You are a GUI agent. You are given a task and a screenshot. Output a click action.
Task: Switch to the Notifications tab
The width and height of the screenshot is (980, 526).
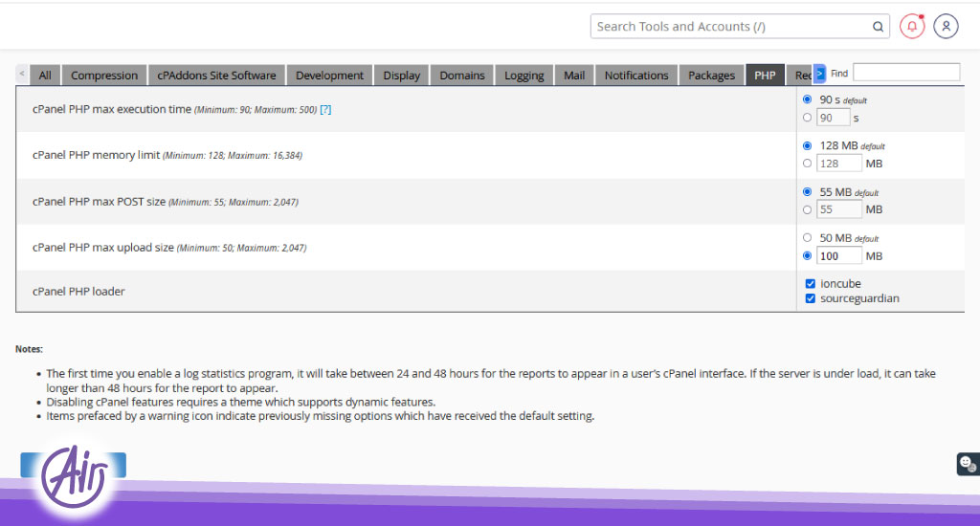tap(636, 75)
